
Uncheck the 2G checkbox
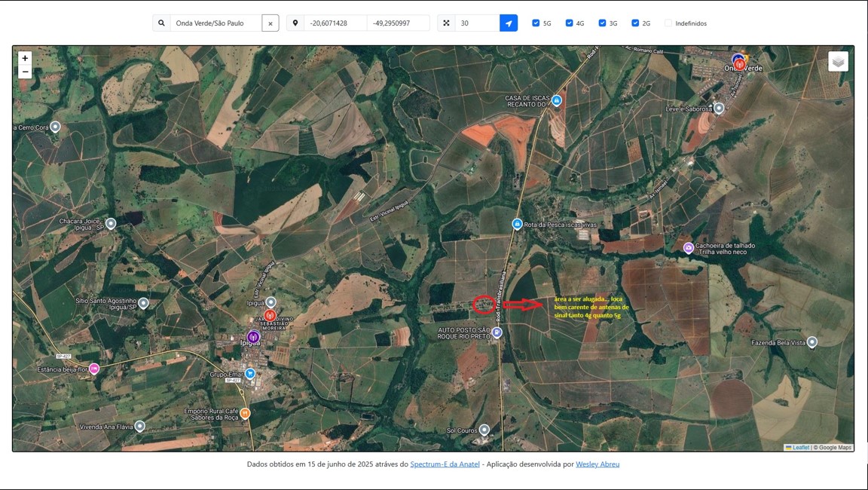pos(635,23)
